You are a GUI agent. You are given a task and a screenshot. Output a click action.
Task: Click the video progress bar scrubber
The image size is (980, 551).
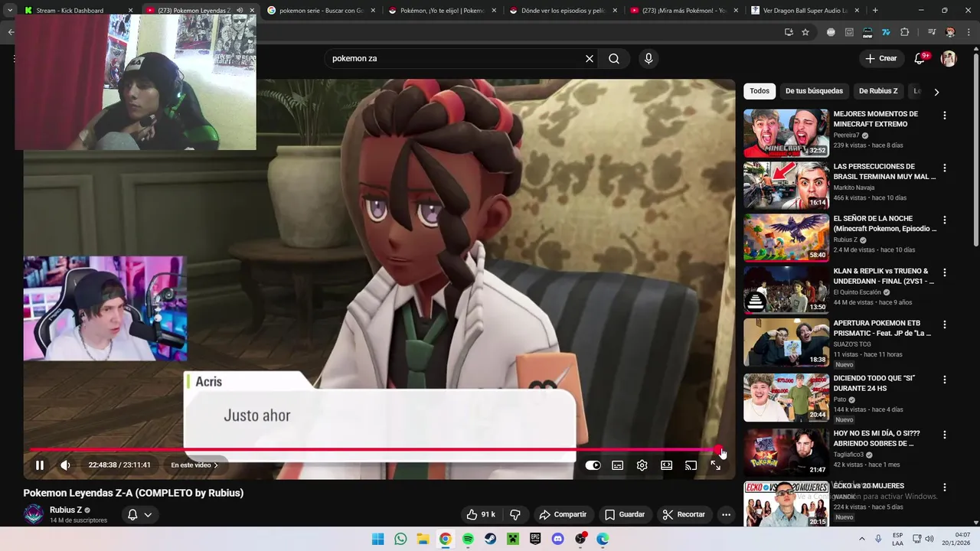coord(718,450)
